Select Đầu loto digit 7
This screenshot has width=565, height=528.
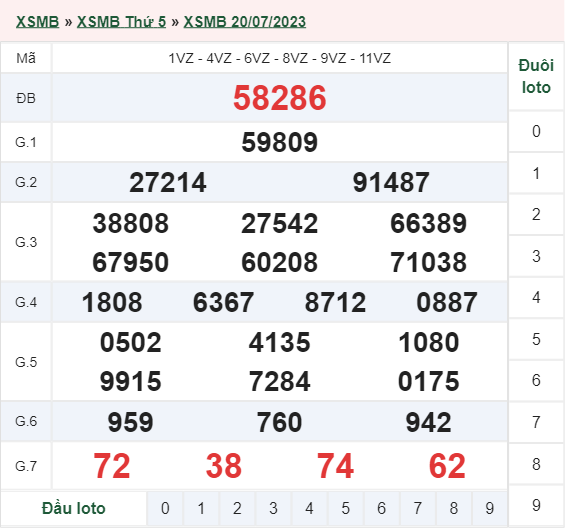[x=417, y=508]
